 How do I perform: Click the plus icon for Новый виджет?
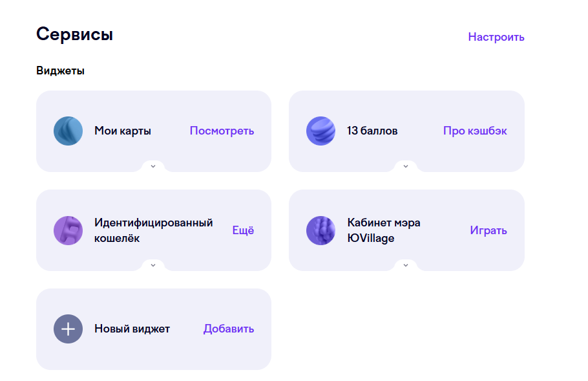click(x=68, y=329)
